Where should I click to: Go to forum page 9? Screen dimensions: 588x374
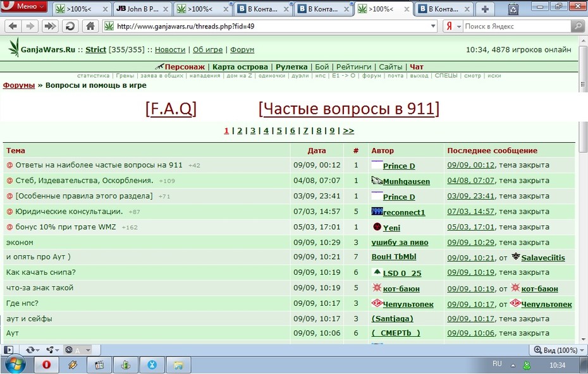(332, 131)
